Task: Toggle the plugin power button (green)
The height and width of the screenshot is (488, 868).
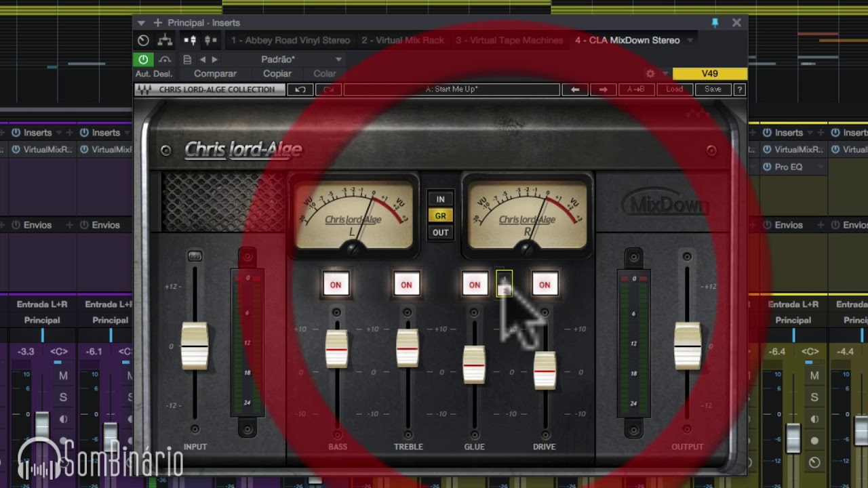Action: pos(143,60)
